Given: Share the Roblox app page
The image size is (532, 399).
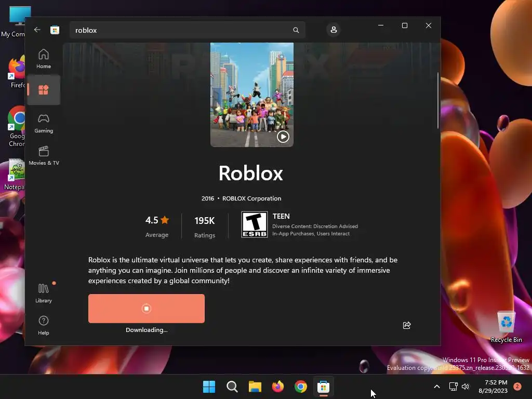Looking at the screenshot, I should [406, 325].
